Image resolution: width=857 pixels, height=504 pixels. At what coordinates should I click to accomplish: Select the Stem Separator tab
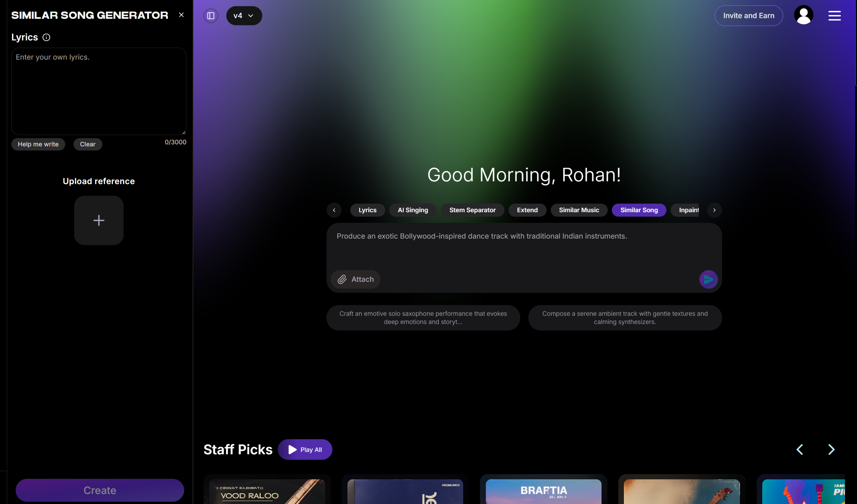tap(472, 210)
